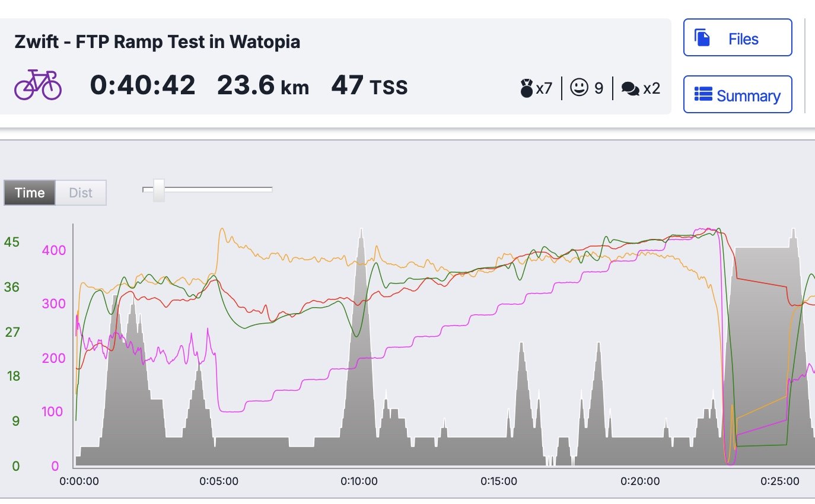This screenshot has height=504, width=815.
Task: Click the 0:15:00 time axis label
Action: click(x=499, y=481)
